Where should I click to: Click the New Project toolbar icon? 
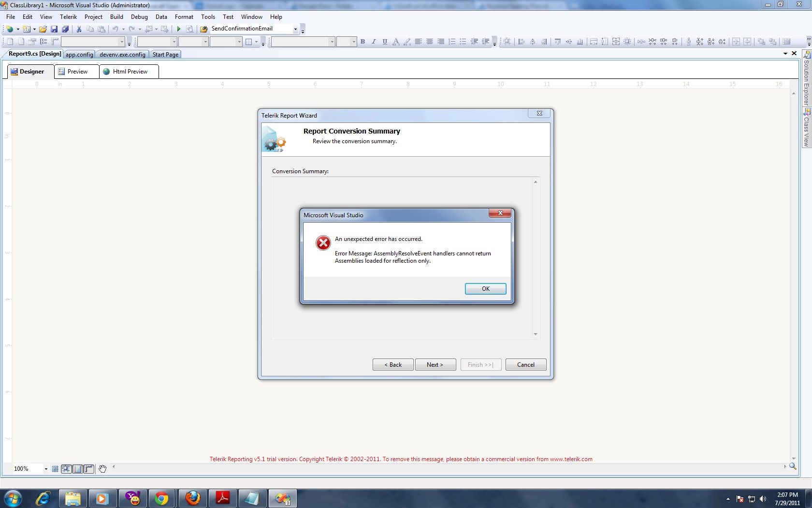click(10, 29)
